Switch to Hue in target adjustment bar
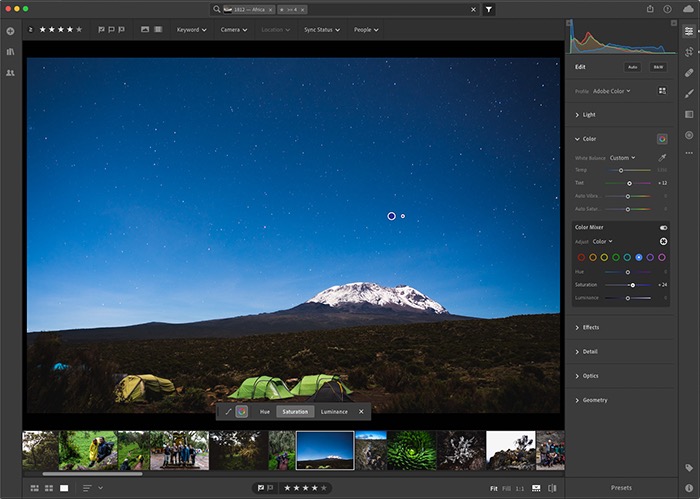 click(x=265, y=411)
